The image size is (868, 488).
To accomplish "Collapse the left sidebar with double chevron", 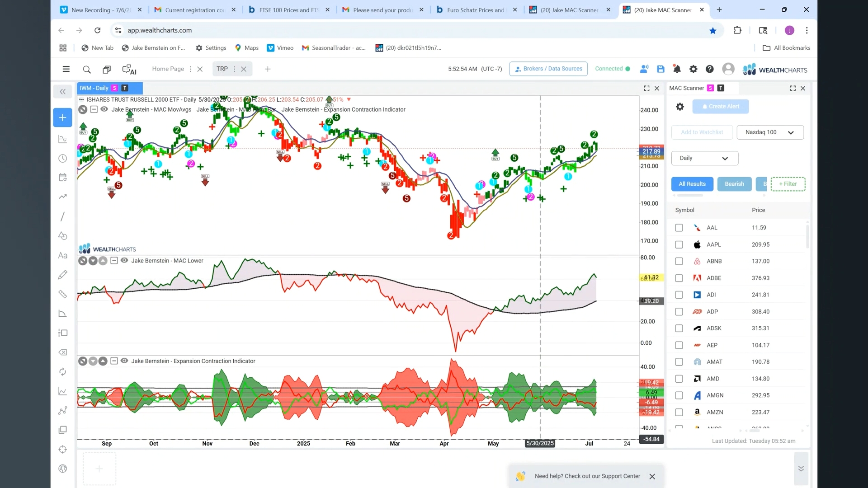I will (63, 92).
